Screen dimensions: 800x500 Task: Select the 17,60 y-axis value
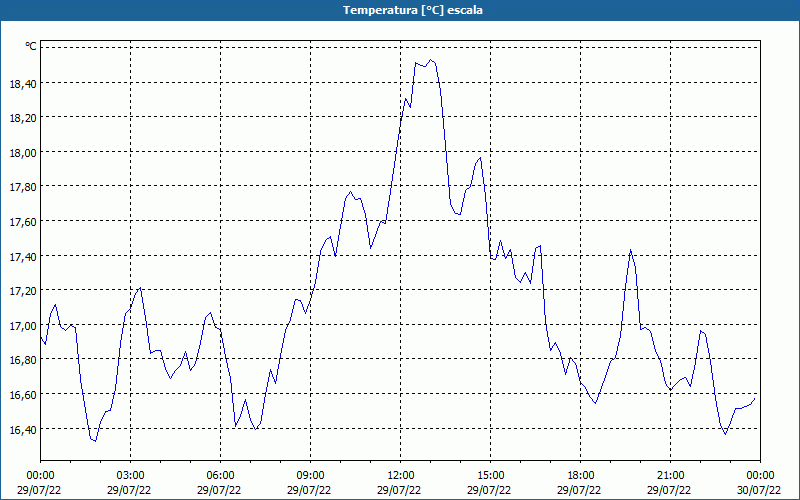23,221
